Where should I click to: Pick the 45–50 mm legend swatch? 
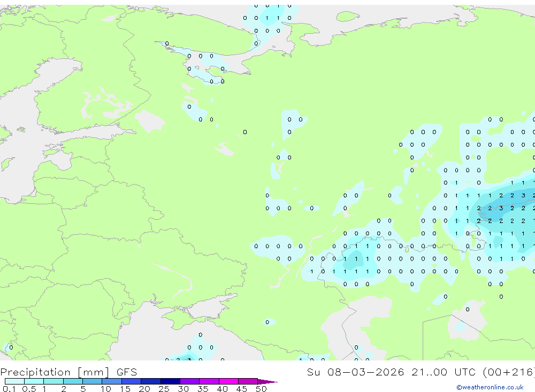pyautogui.click(x=248, y=381)
